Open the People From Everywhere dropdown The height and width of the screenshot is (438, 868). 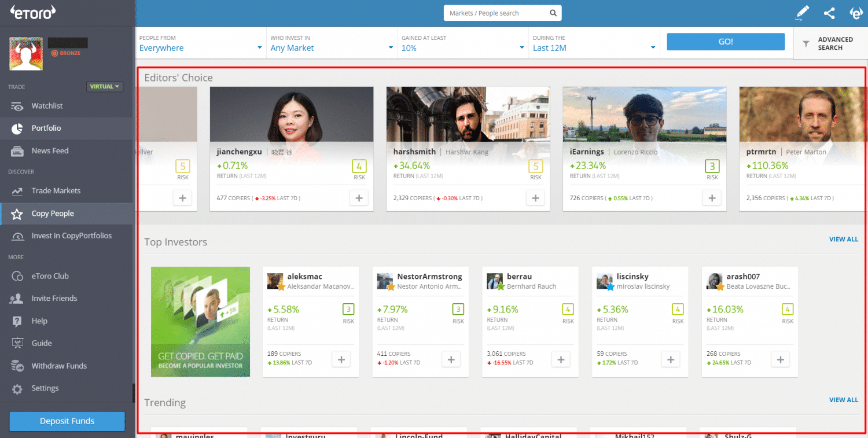201,43
